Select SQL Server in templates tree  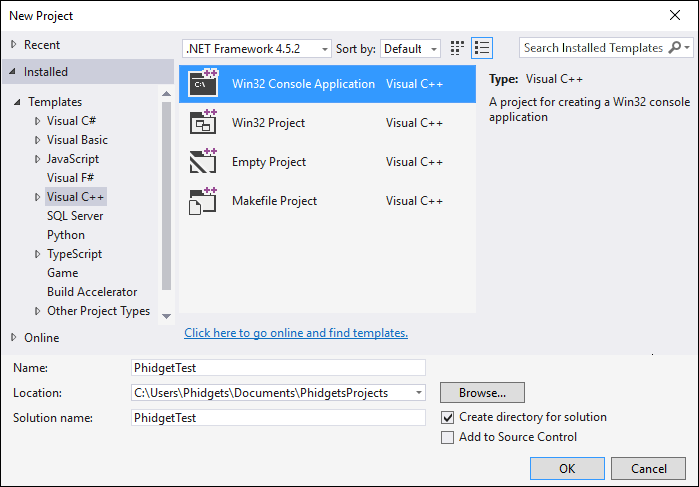click(x=75, y=216)
